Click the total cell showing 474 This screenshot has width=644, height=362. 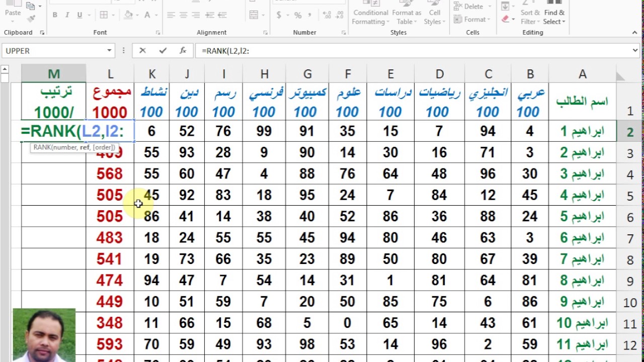click(x=110, y=281)
